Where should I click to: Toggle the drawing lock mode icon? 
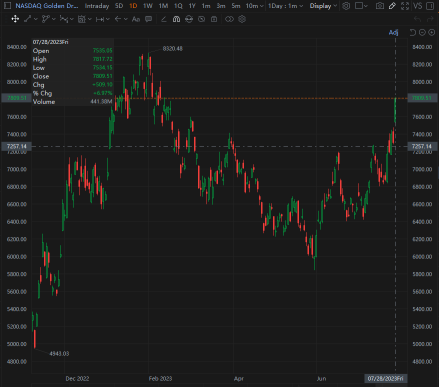point(189,19)
